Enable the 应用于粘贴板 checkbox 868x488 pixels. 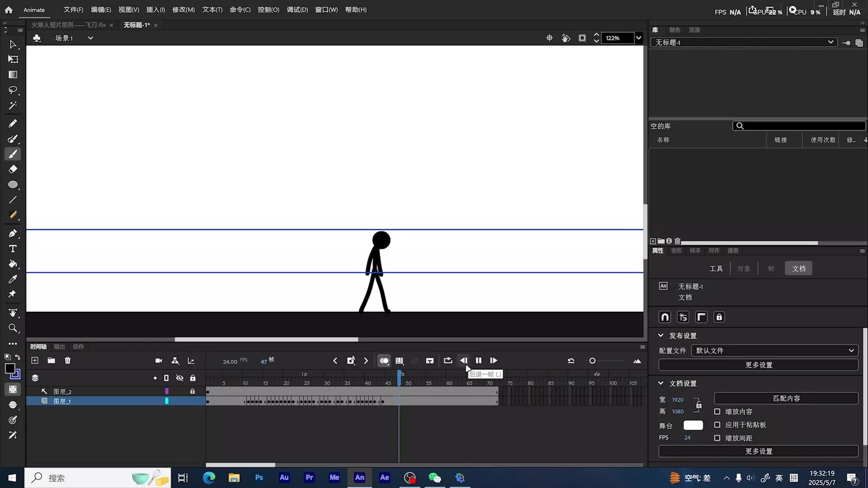coord(717,425)
